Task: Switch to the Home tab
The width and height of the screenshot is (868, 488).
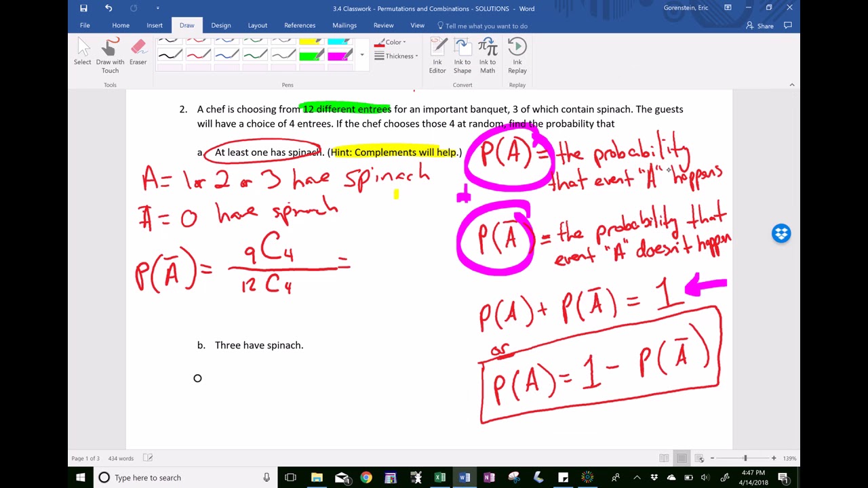Action: point(121,26)
